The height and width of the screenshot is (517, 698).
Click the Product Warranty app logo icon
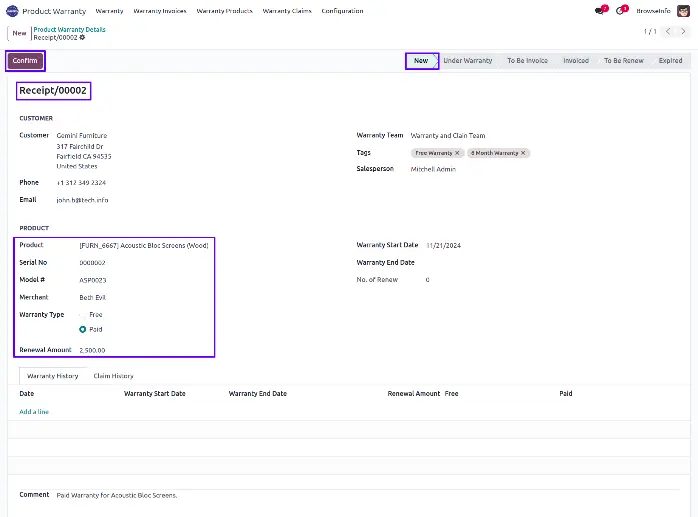pyautogui.click(x=12, y=10)
